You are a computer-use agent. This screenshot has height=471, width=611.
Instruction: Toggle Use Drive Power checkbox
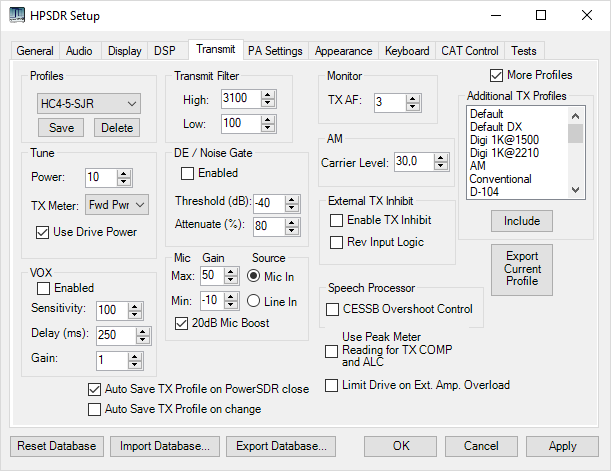(42, 233)
